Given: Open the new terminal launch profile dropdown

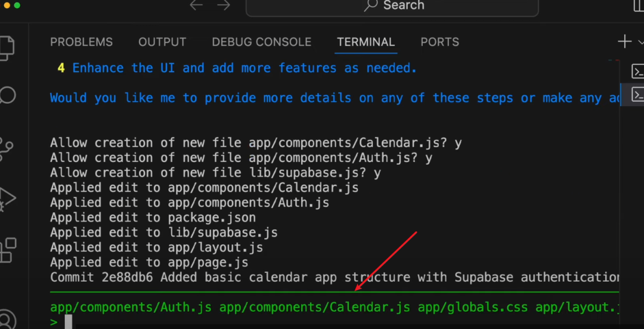Looking at the screenshot, I should 640,42.
